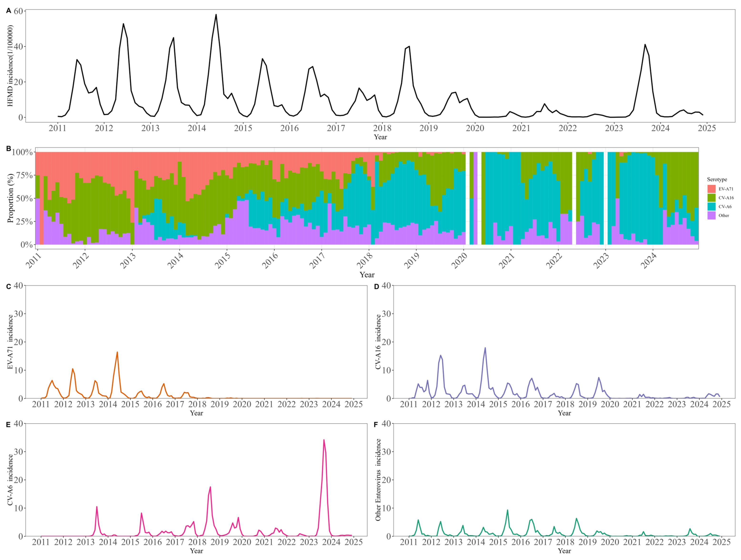Click the EV-A71 red legend swatch

(711, 189)
